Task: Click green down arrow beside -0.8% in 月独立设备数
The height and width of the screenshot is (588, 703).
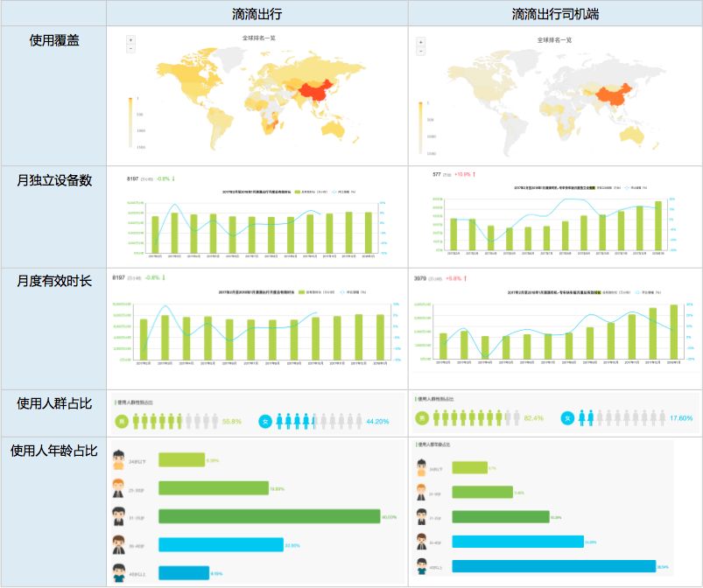Action: pos(173,178)
